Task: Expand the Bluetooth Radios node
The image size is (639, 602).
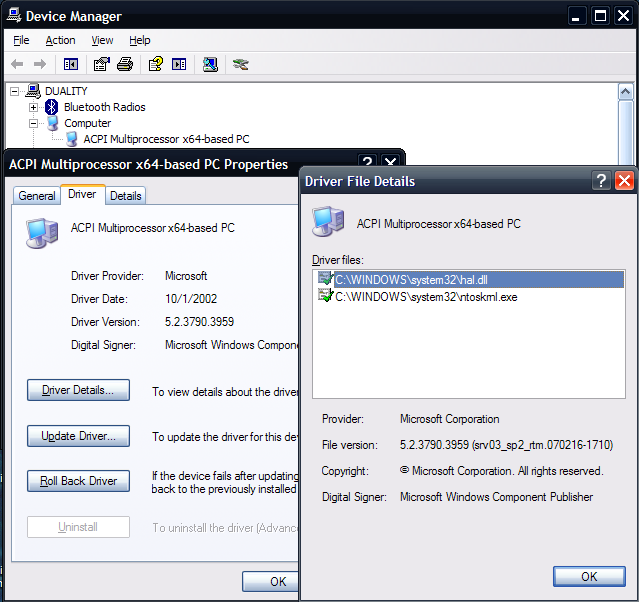Action: point(33,108)
